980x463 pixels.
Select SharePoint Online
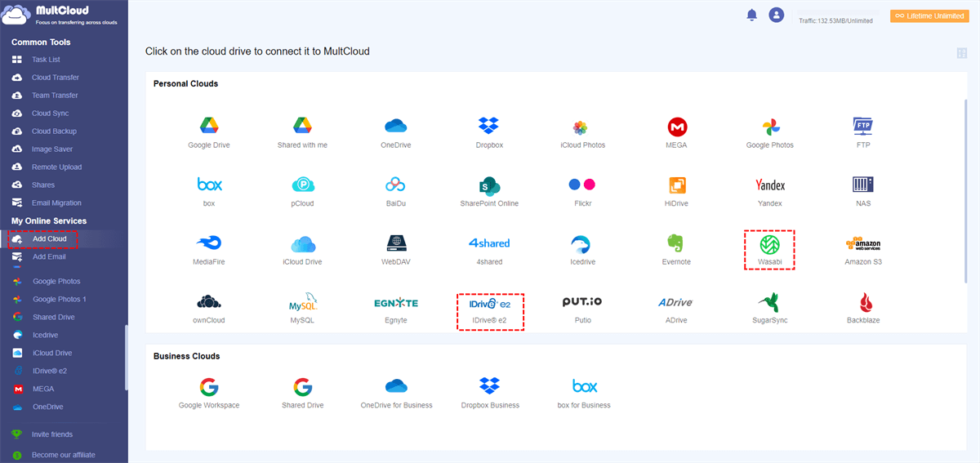point(489,192)
